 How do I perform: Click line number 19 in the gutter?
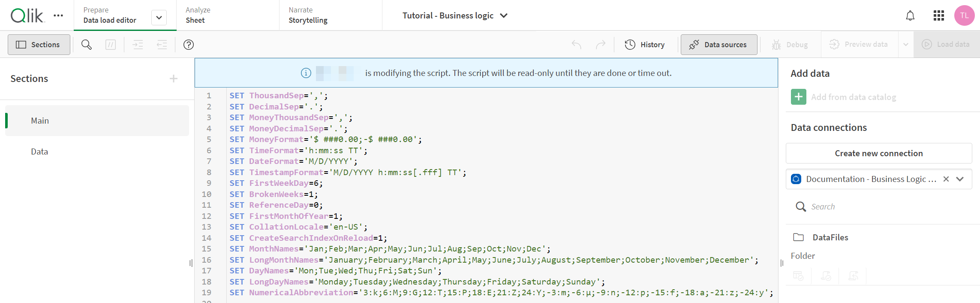click(x=207, y=293)
